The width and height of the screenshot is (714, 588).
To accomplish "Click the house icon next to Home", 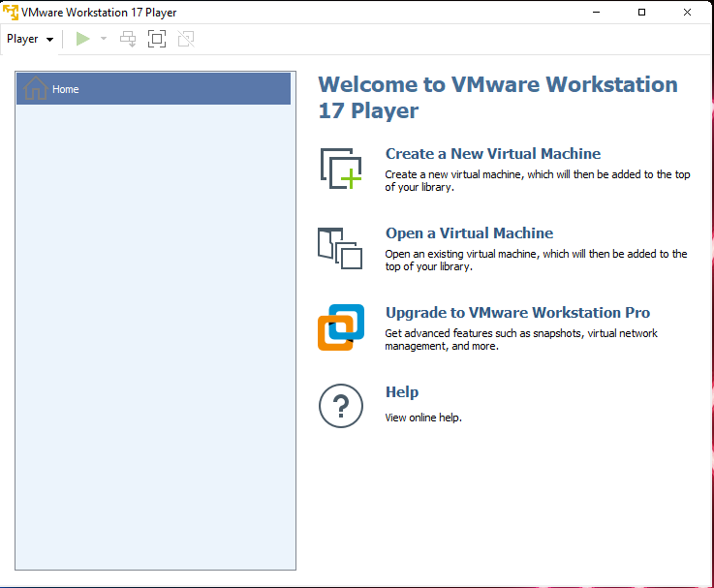I will [36, 88].
